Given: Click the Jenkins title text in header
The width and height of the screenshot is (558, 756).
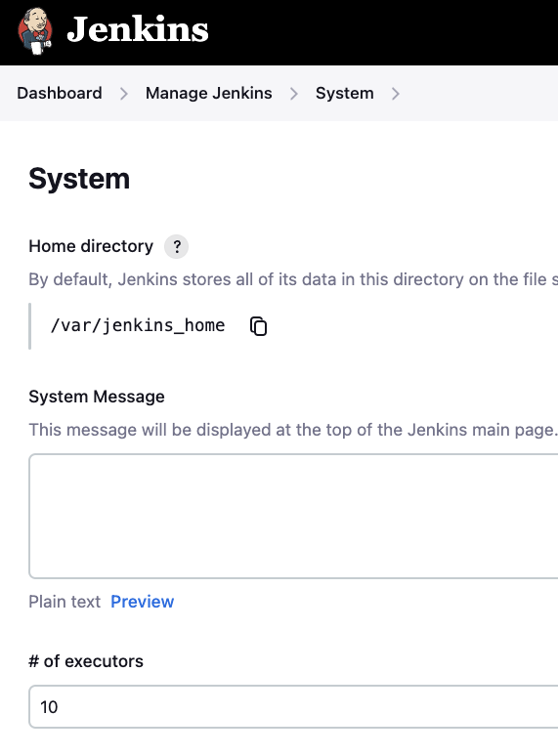Looking at the screenshot, I should click(138, 30).
